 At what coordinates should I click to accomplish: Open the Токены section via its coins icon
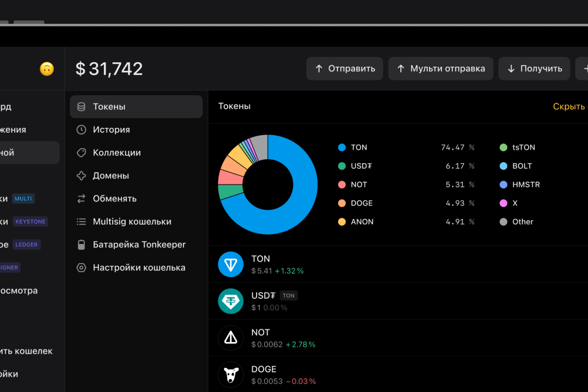(81, 106)
